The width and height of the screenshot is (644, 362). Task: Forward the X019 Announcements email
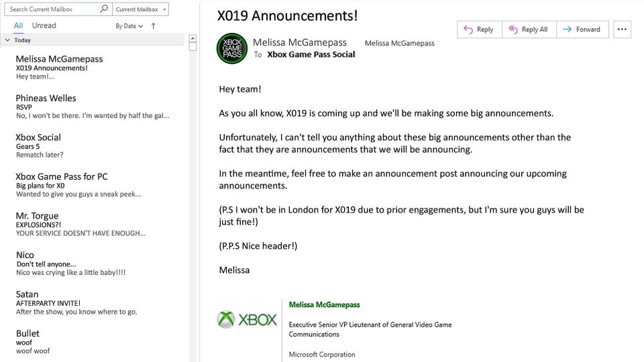582,29
